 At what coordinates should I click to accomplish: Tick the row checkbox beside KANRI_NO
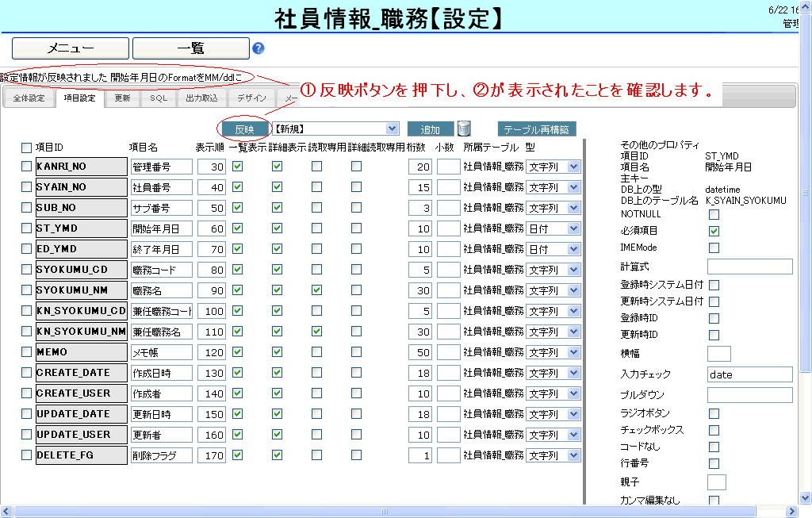[26, 167]
